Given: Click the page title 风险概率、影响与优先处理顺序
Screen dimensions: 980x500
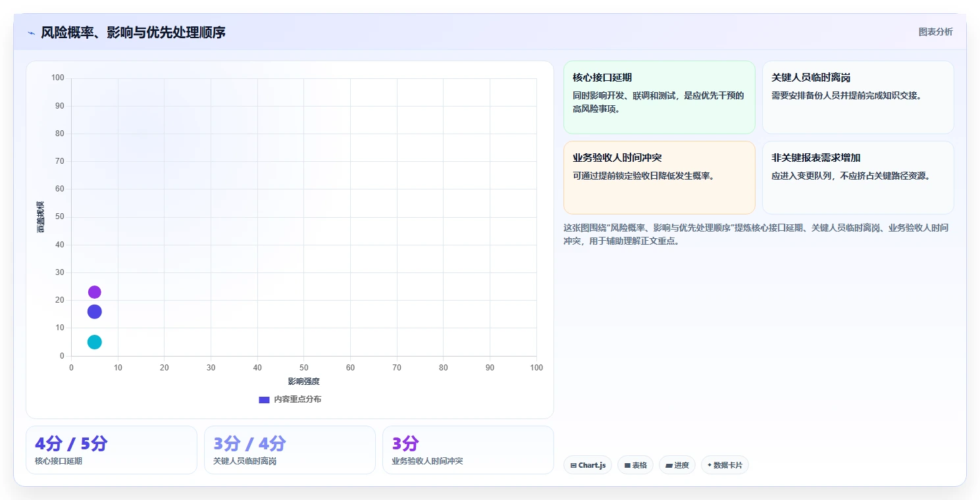Looking at the screenshot, I should [133, 32].
